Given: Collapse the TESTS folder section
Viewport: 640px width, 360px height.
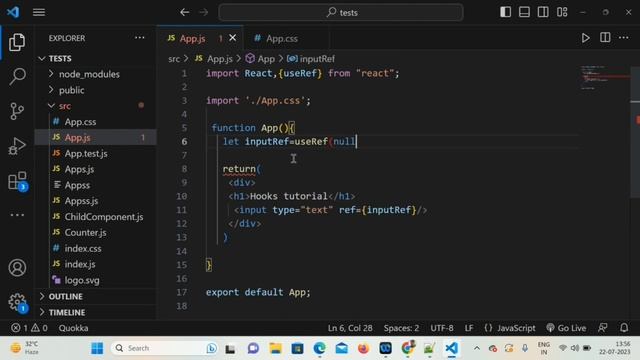Looking at the screenshot, I should 96,58.
